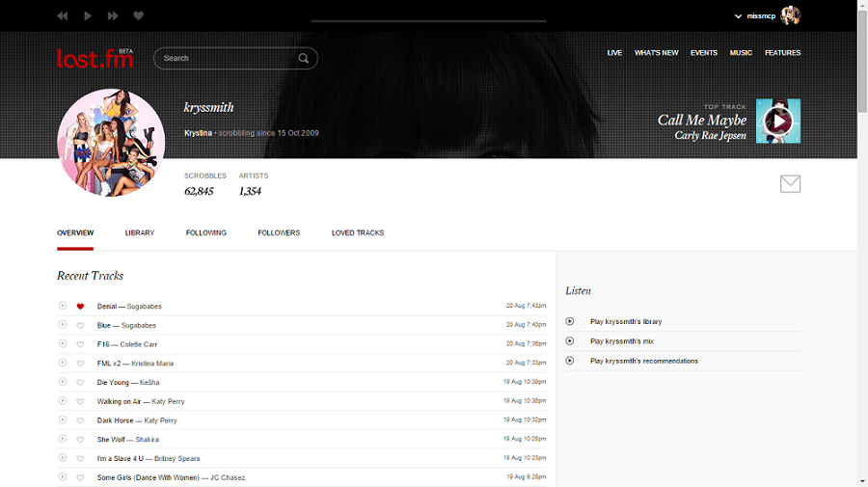Play kryssmith's mix station icon
This screenshot has width=868, height=487.
[x=570, y=341]
